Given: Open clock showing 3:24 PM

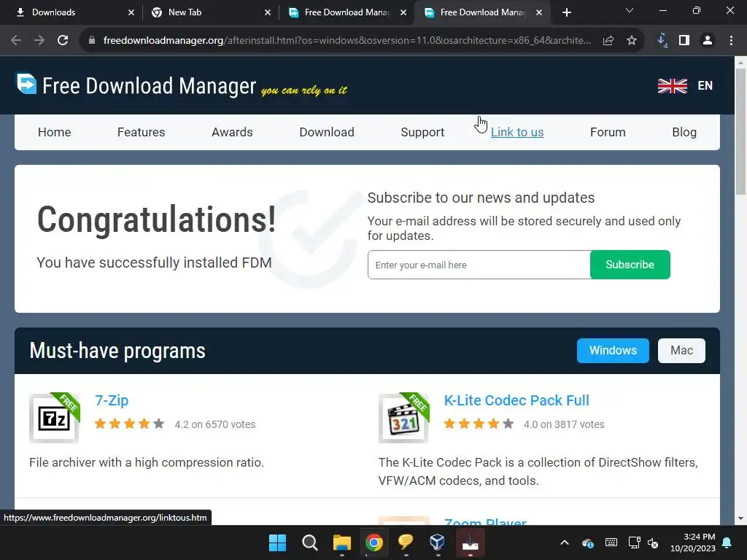Looking at the screenshot, I should click(693, 542).
